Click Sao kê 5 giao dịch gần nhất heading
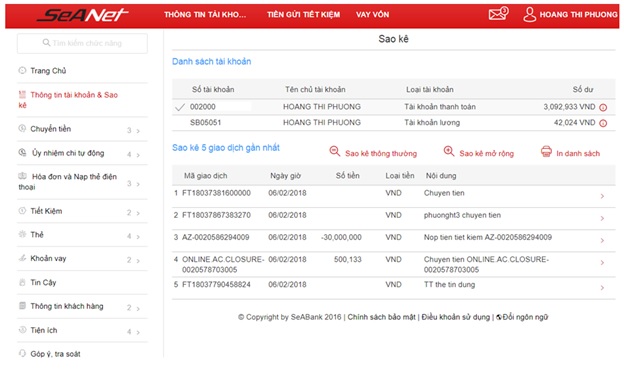 (226, 148)
